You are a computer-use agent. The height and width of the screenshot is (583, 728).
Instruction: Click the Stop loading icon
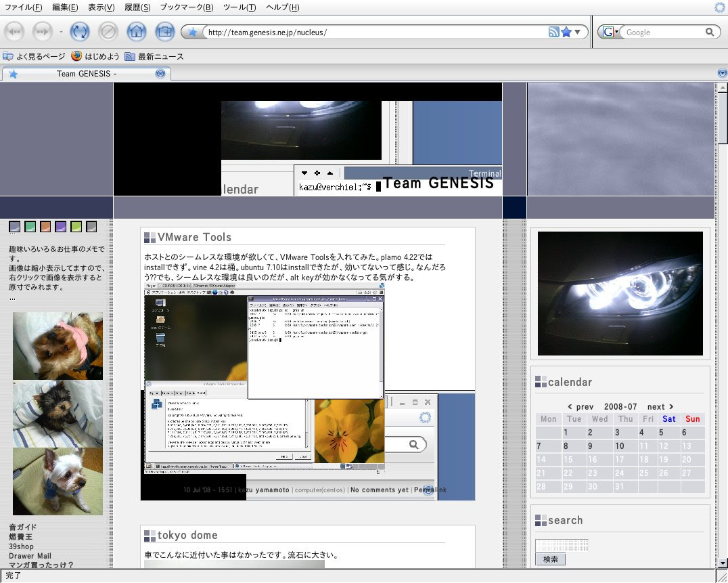tap(108, 32)
